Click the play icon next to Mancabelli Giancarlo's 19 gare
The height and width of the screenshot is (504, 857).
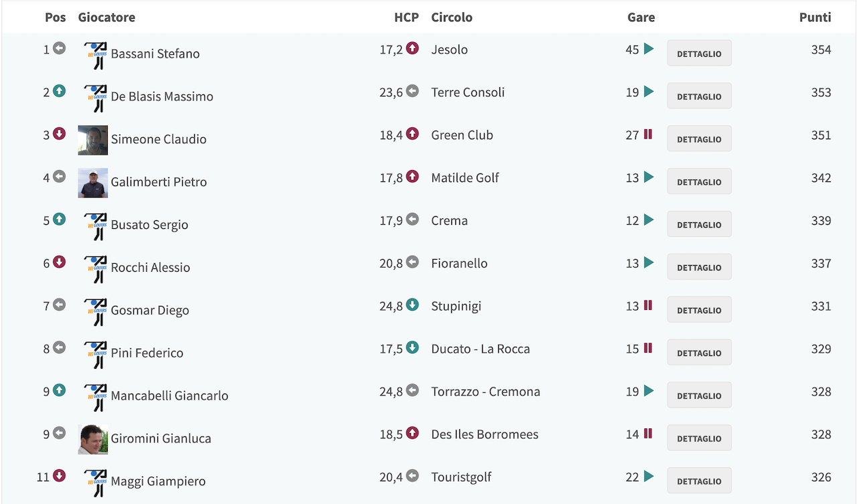click(649, 391)
